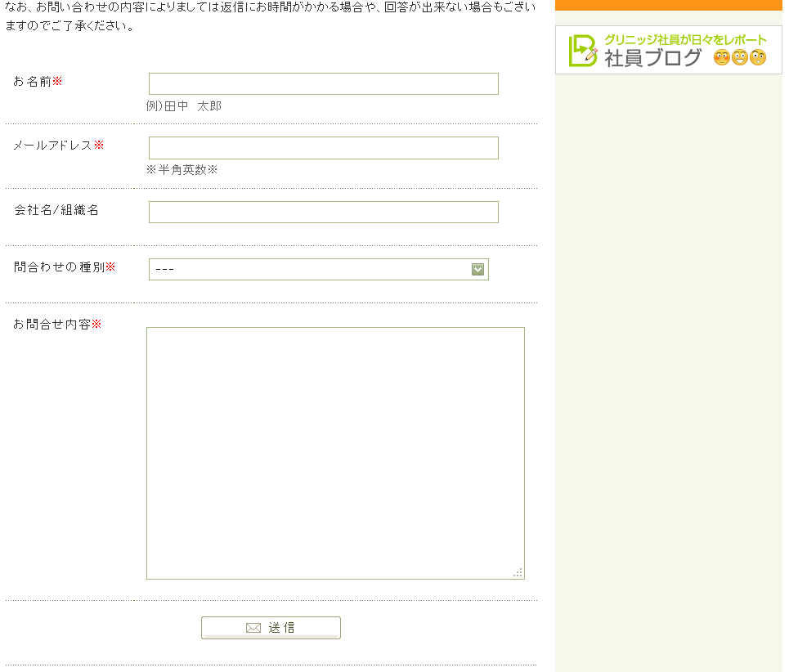
Task: Click the resize grip on the お問合せ内容 textarea
Action: [x=518, y=572]
